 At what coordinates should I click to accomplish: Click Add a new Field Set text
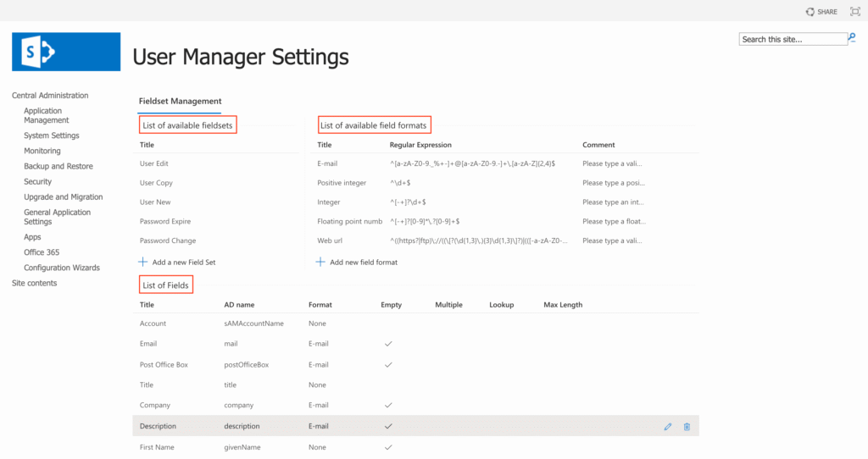184,263
